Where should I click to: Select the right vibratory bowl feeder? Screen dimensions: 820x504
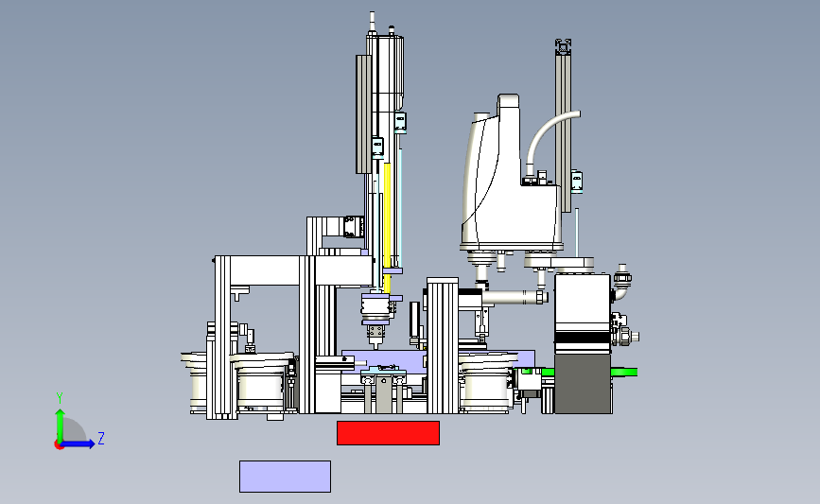click(487, 382)
